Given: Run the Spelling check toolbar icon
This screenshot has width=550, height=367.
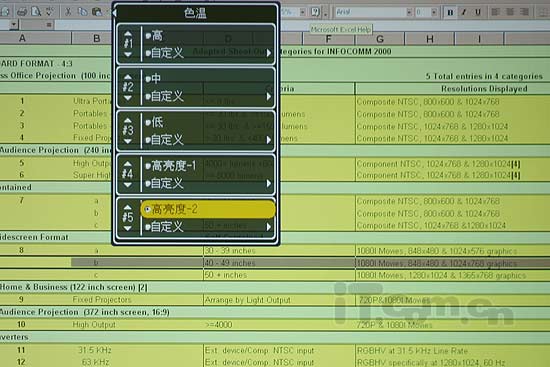Looking at the screenshot, I should (x=49, y=12).
